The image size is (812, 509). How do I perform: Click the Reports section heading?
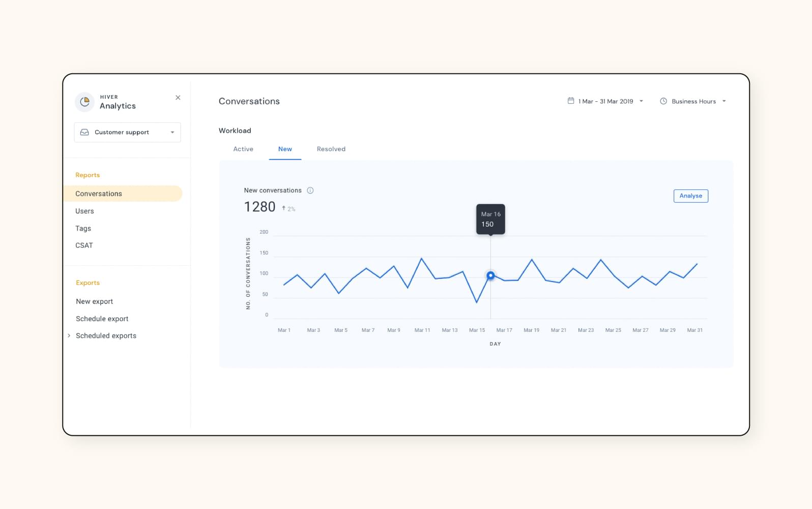pos(88,175)
